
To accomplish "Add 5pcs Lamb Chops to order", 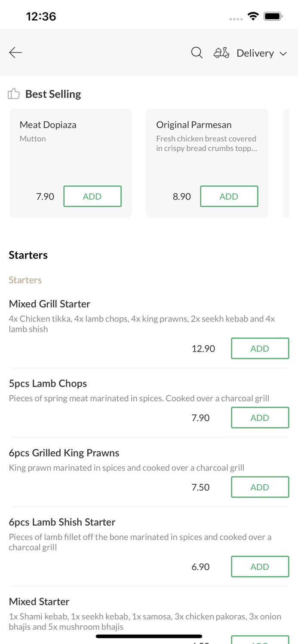I will tap(260, 418).
